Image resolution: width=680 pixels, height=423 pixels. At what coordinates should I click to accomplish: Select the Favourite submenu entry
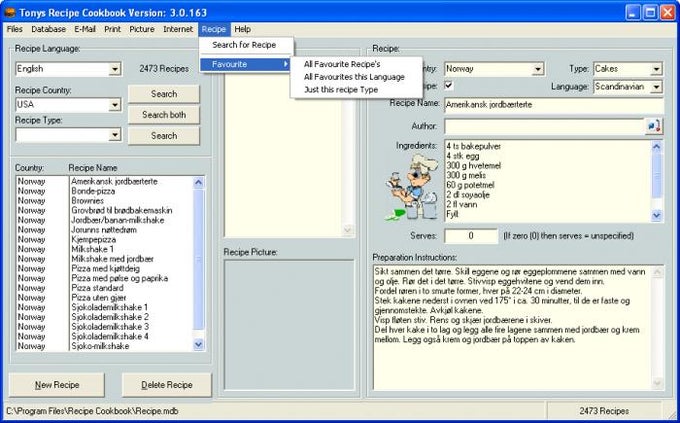click(246, 64)
